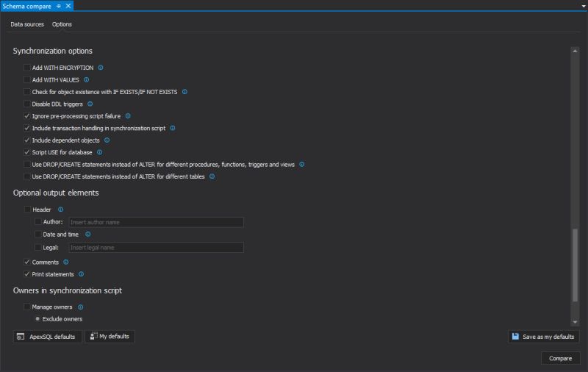Switch to the Data sources tab
588x372 pixels.
27,24
